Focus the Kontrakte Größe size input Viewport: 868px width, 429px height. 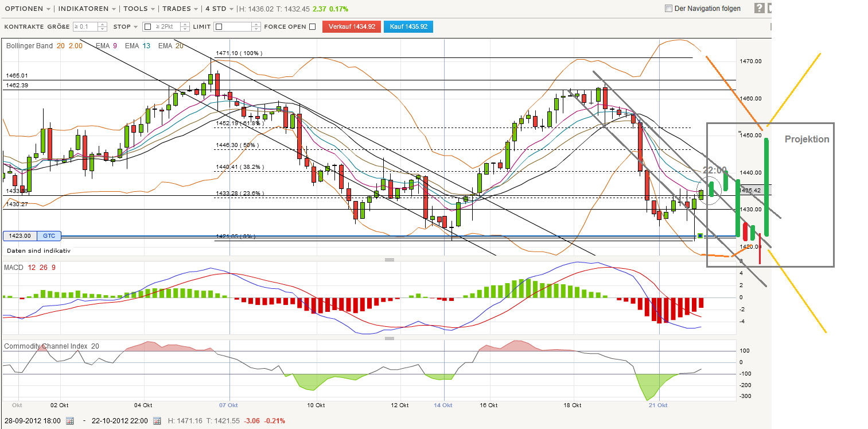coord(84,27)
